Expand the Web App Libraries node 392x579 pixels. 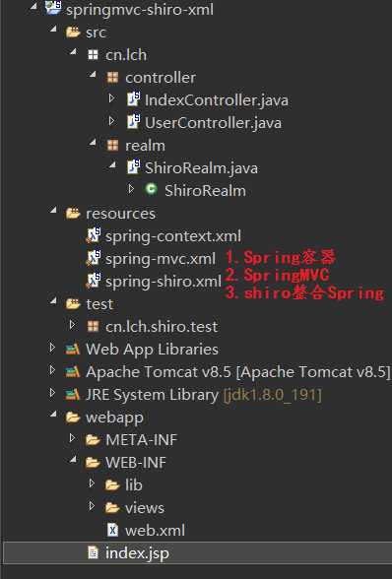coord(52,348)
